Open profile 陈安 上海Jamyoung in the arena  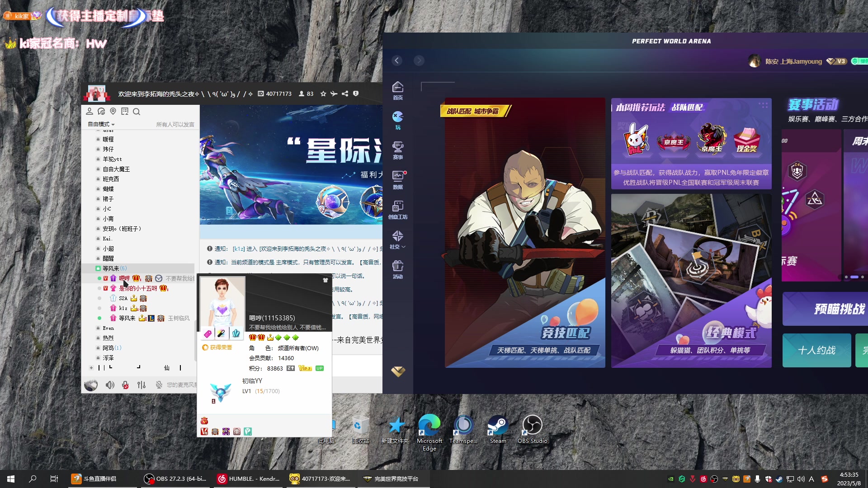coord(793,61)
